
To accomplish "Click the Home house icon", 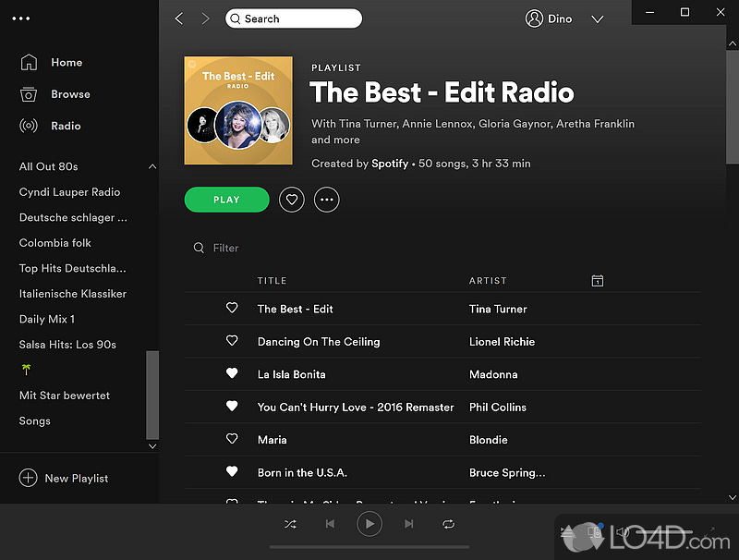I will click(29, 62).
